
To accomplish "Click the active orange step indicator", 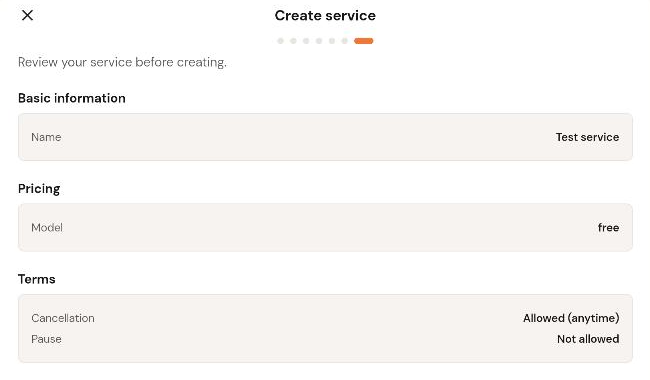I will [364, 41].
